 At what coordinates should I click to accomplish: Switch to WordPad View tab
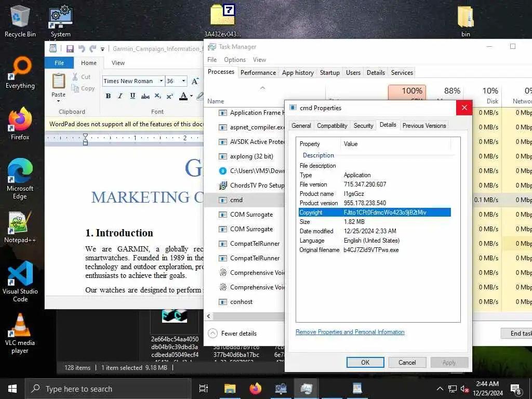tap(118, 63)
